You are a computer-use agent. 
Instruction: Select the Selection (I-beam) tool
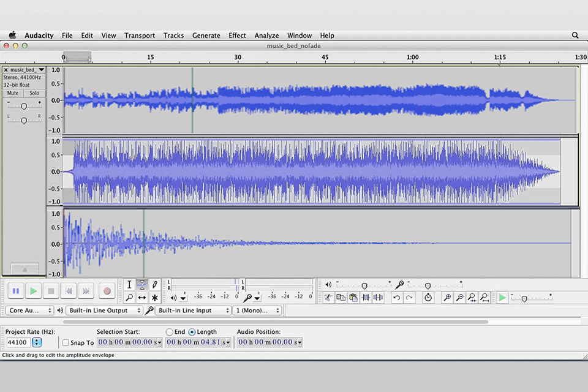pyautogui.click(x=129, y=285)
